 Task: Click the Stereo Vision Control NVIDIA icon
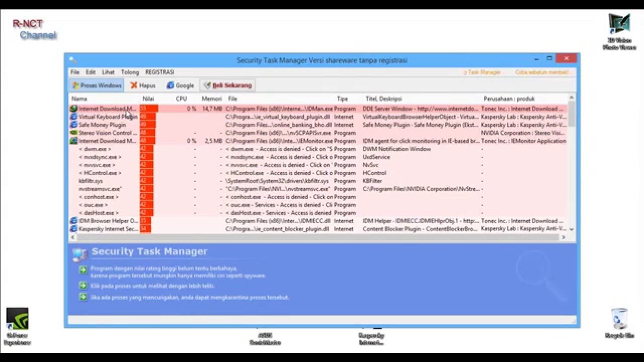pos(73,133)
